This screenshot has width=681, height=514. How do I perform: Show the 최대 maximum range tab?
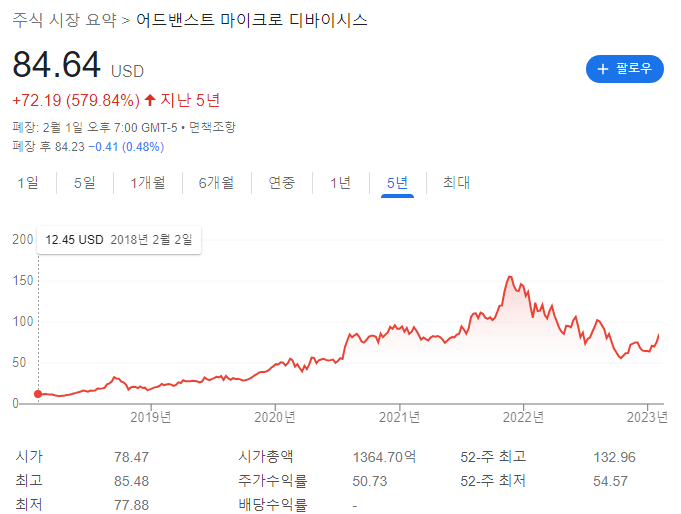click(x=456, y=183)
